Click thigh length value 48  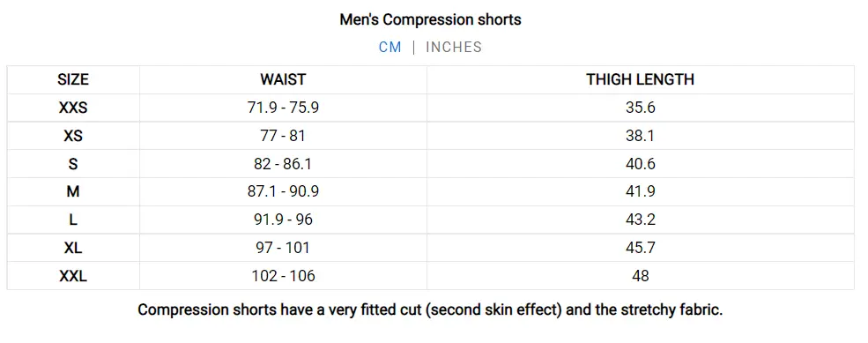coord(641,276)
